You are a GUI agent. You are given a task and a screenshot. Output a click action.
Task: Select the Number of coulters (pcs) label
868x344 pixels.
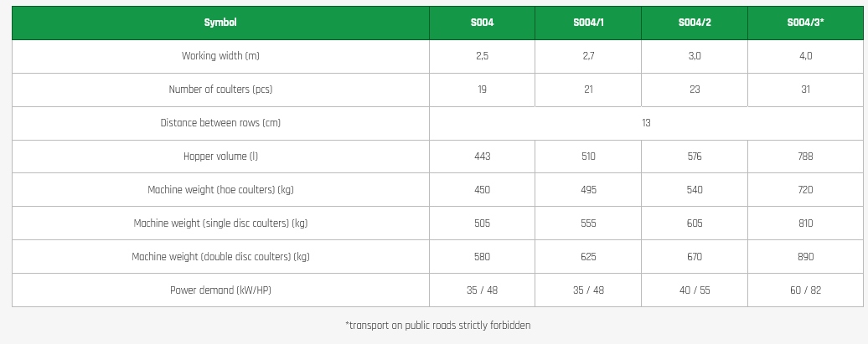(220, 90)
